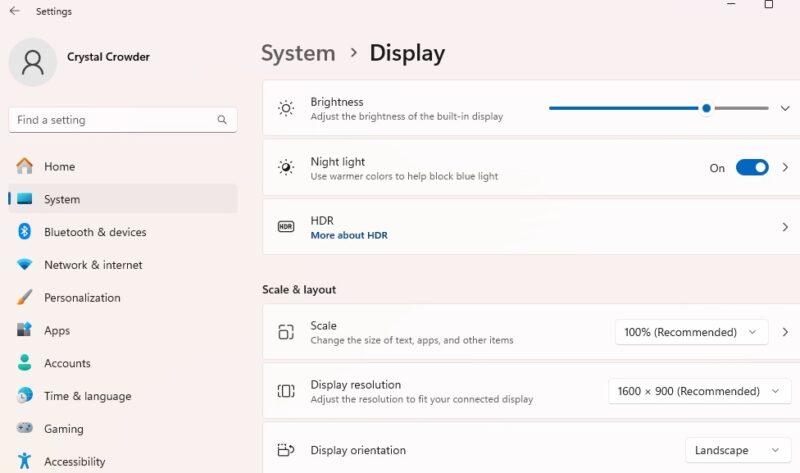
Task: Open Accounts settings section
Action: 122,363
